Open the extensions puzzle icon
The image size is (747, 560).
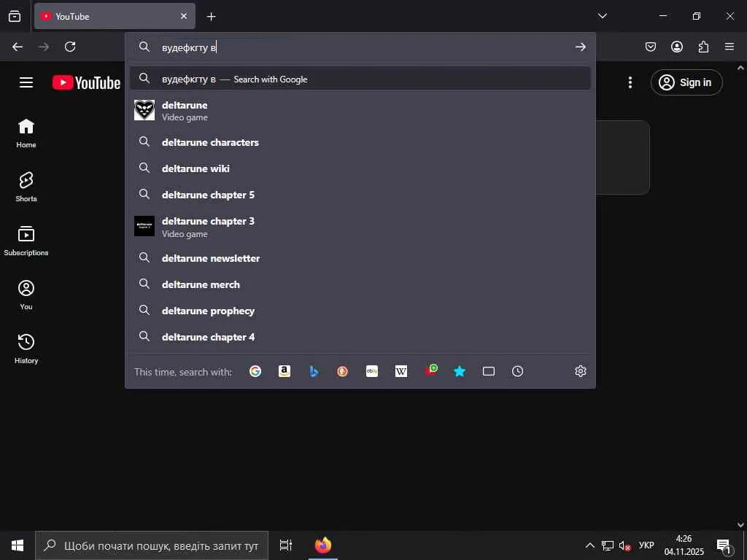click(x=703, y=47)
